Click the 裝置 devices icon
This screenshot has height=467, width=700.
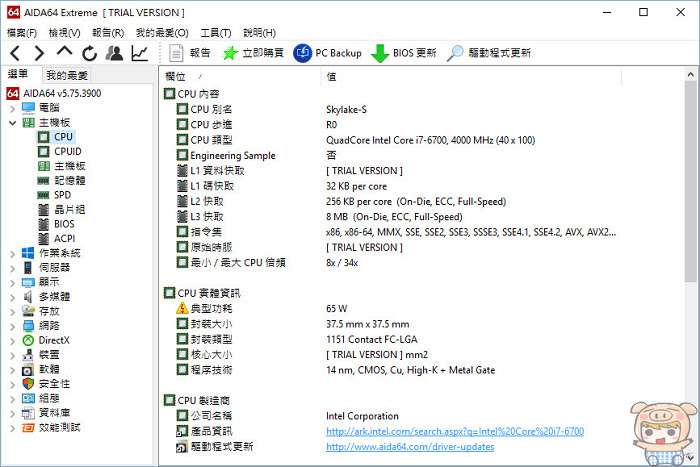pos(28,355)
